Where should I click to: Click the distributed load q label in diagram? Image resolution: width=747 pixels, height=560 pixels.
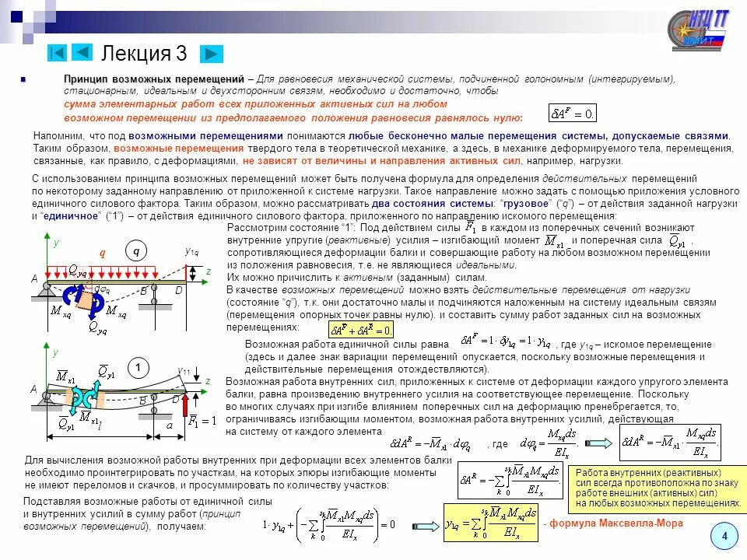tap(103, 252)
